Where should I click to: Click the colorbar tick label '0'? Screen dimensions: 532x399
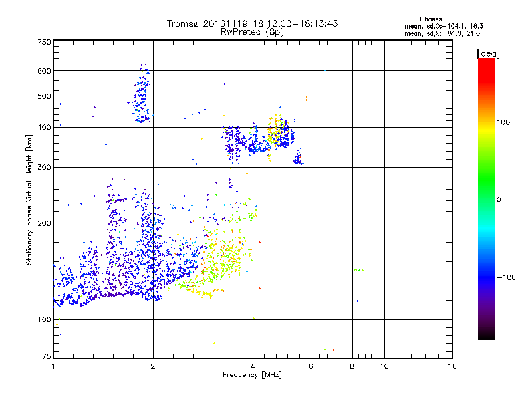coord(499,200)
